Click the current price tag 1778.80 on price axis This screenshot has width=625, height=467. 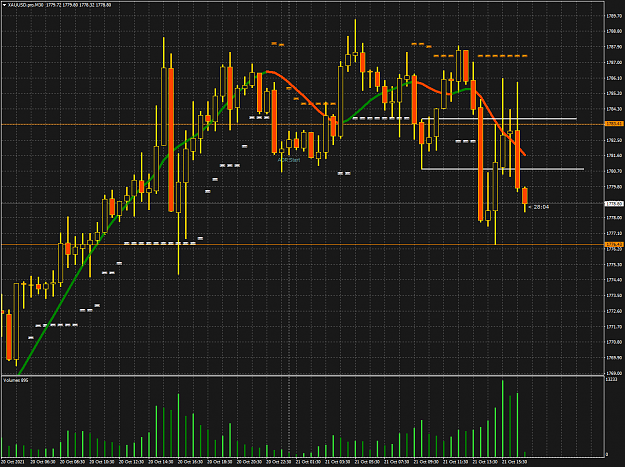[x=614, y=204]
